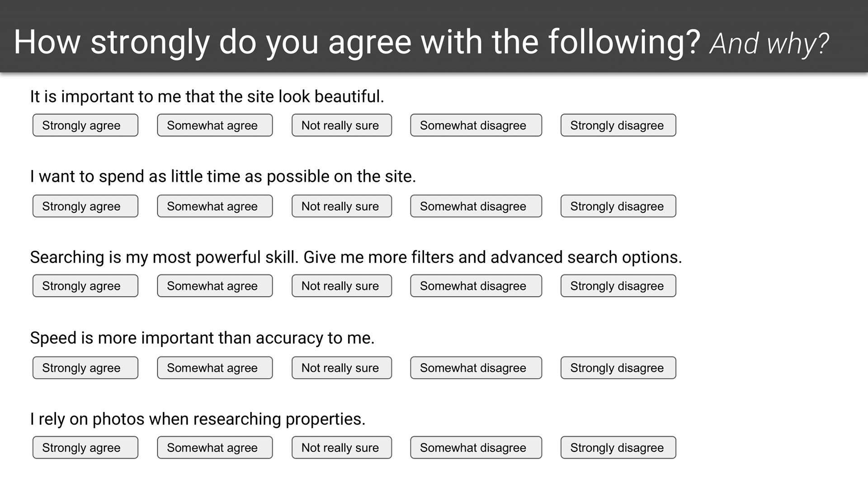868x488 pixels.
Task: Choose Strongly agree for advanced search options
Action: coord(85,286)
